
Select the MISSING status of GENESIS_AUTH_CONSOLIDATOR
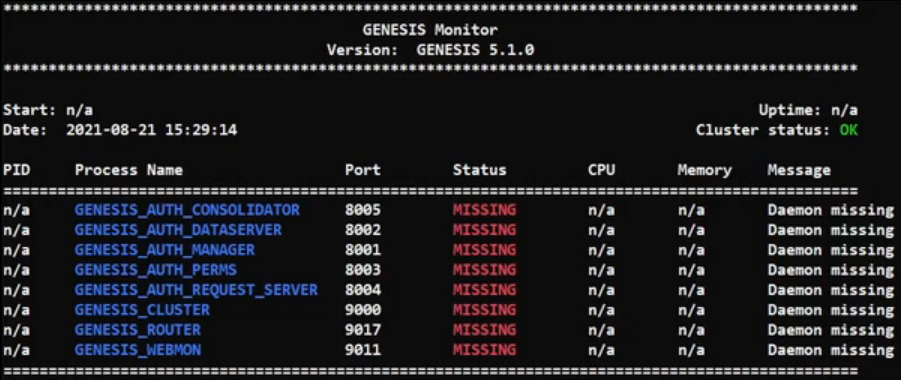(x=484, y=210)
